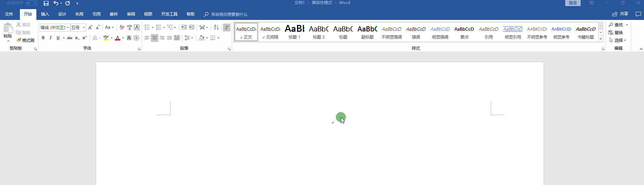This screenshot has width=644, height=185.
Task: Open the bullets list dropdown arrow
Action: tap(153, 28)
